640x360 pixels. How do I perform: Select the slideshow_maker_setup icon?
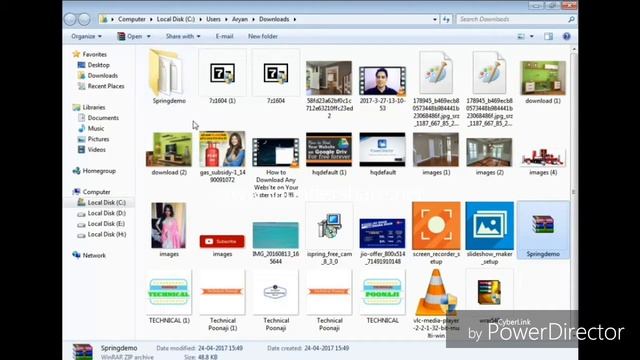489,225
